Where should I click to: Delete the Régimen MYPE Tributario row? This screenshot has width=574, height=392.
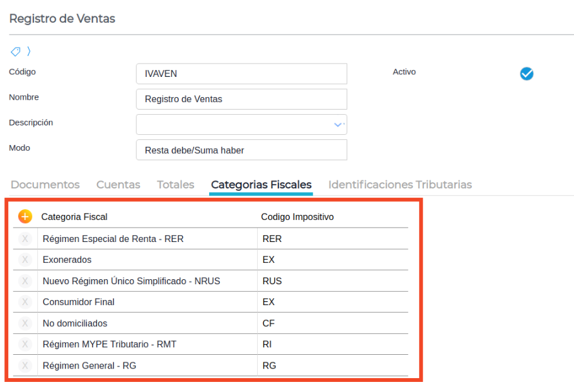click(25, 344)
